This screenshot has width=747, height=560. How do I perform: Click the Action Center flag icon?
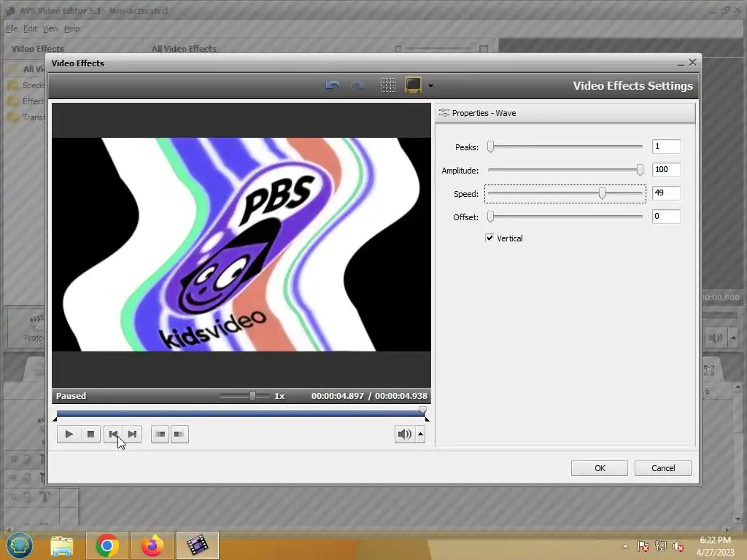643,546
